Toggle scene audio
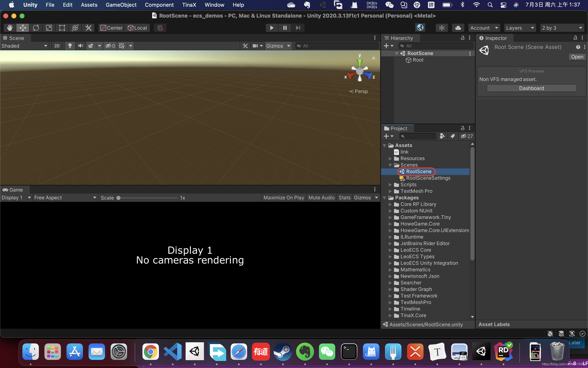The height and width of the screenshot is (368, 588). point(80,46)
